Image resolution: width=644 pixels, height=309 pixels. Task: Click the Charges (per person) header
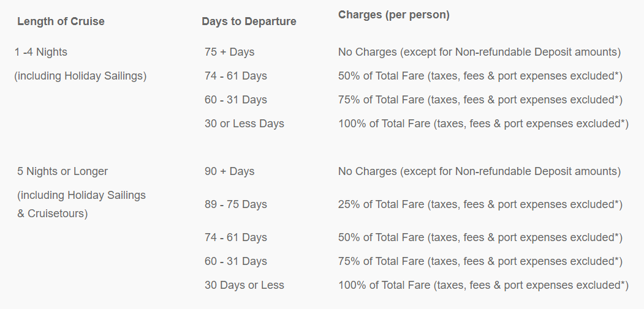[394, 15]
